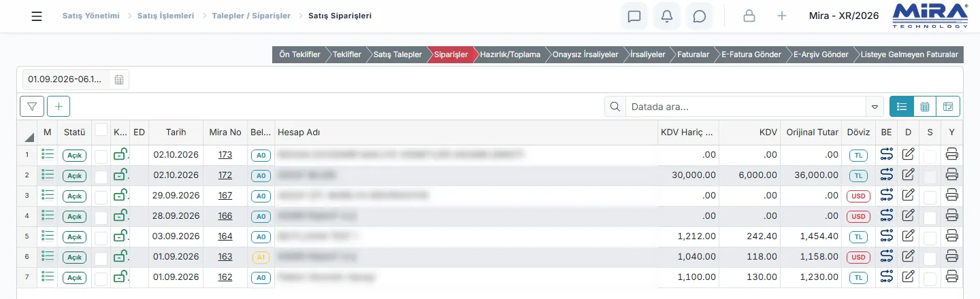Image resolution: width=980 pixels, height=299 pixels.
Task: Click the padlock icon in header
Action: tap(749, 16)
